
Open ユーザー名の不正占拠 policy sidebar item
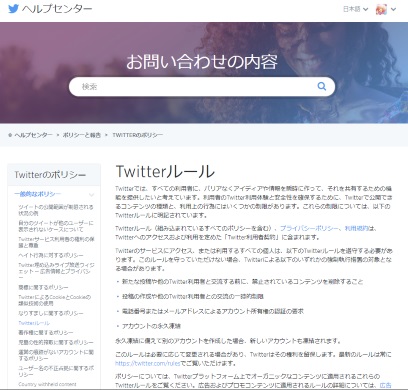point(56,371)
